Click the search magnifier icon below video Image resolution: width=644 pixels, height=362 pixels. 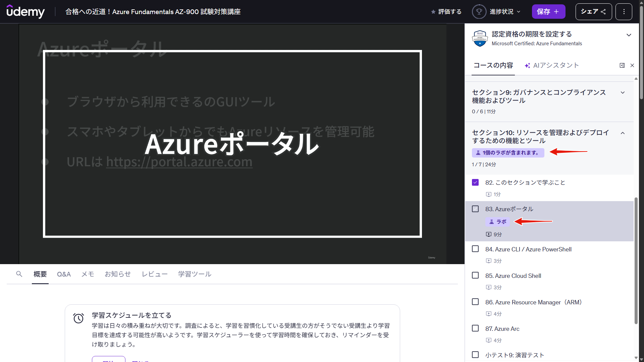[x=19, y=274]
